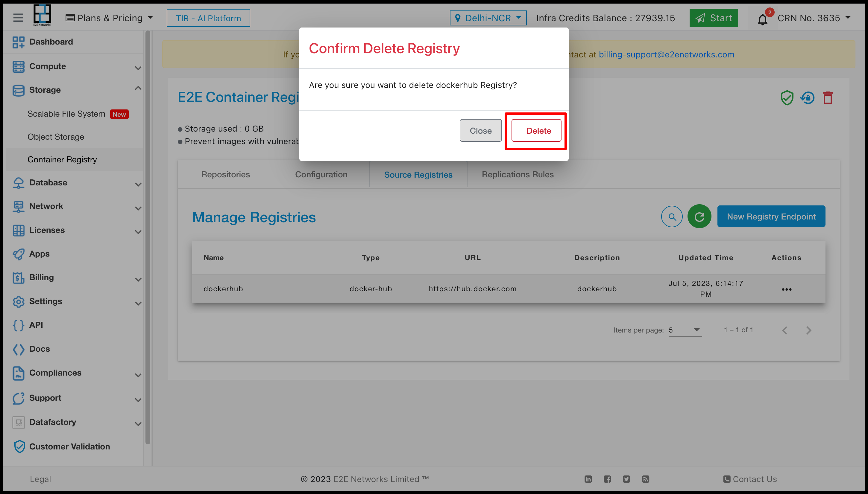Open the hamburger menu icon
This screenshot has height=494, width=868.
point(18,18)
